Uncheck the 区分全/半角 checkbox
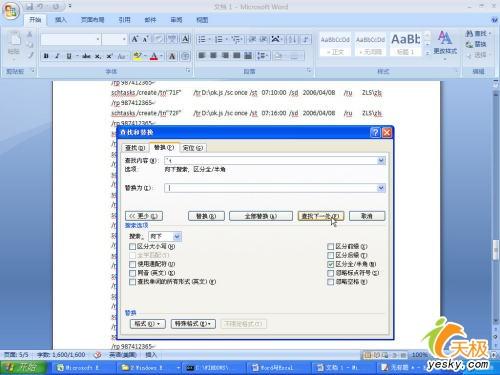 coord(330,264)
